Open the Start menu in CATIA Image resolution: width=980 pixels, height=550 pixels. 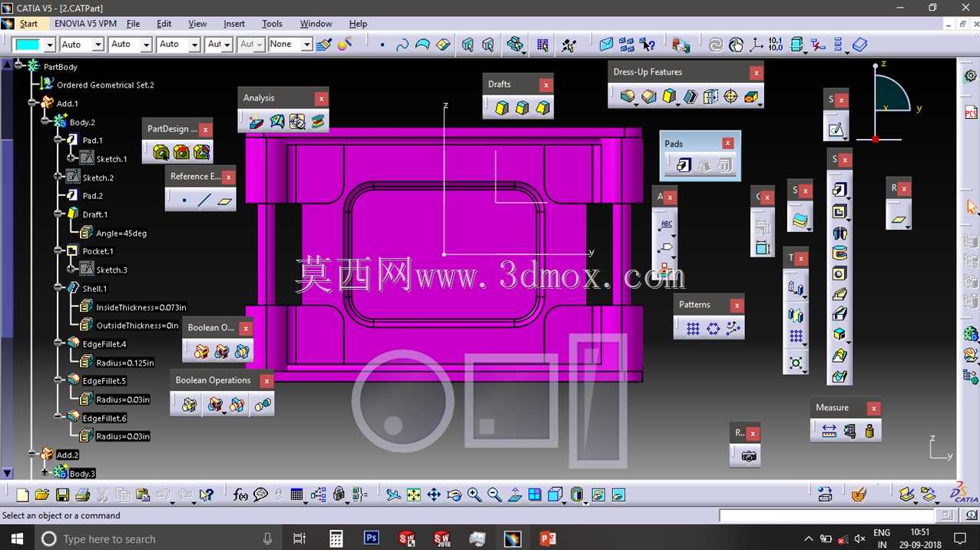[x=28, y=24]
